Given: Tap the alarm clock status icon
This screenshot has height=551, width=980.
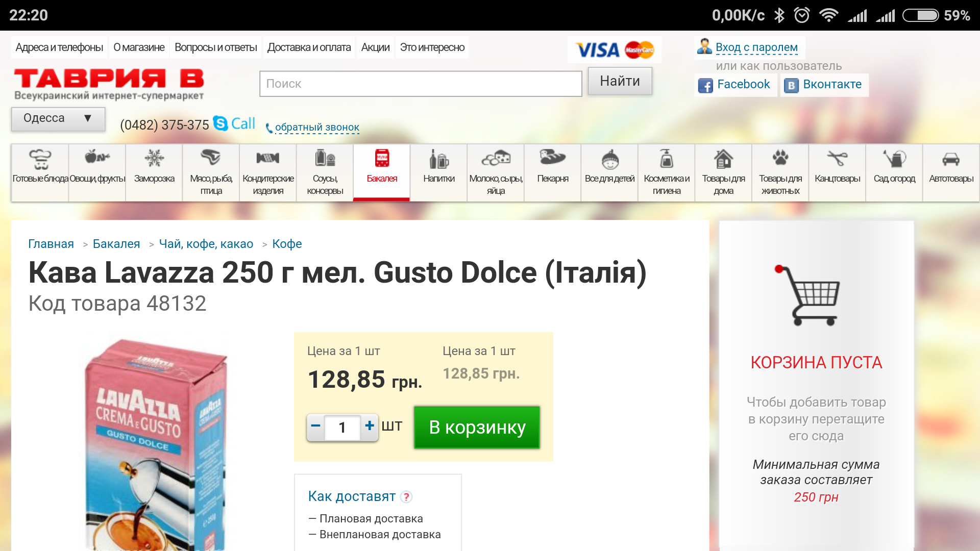Looking at the screenshot, I should point(802,15).
